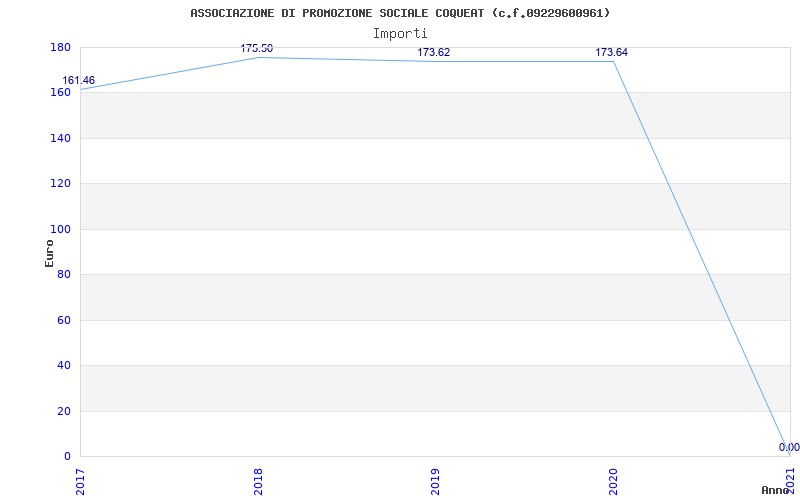Click the 0.00 data label
The height and width of the screenshot is (500, 800).
pos(789,447)
